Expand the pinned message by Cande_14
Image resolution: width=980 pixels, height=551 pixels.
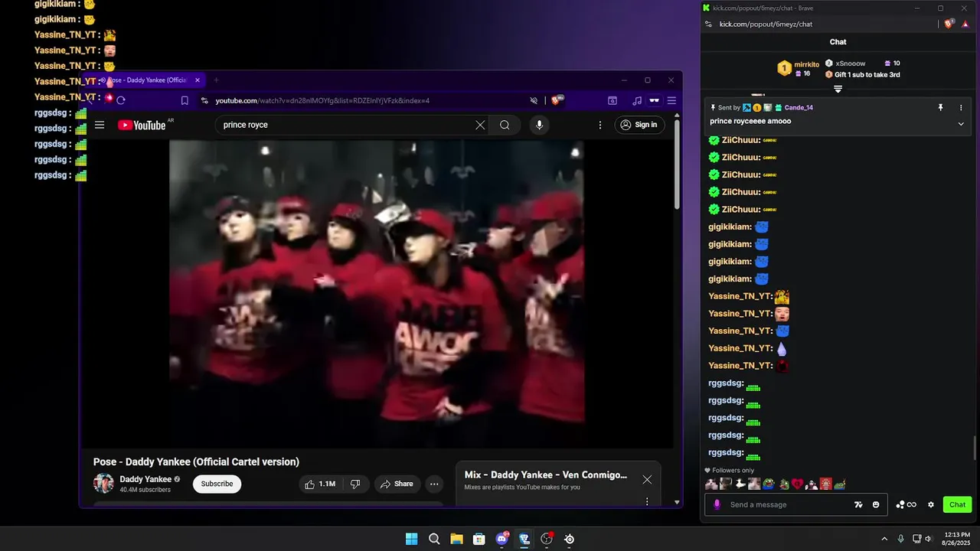(x=961, y=123)
